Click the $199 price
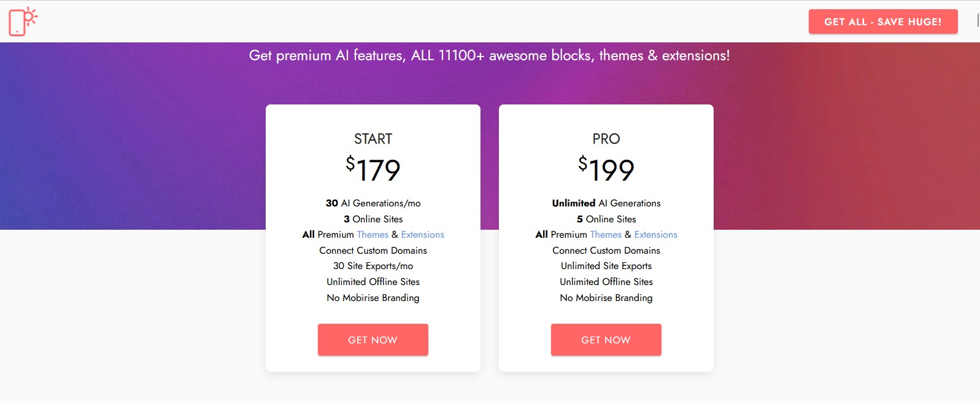Viewport: 980px width, 403px height. point(606,170)
